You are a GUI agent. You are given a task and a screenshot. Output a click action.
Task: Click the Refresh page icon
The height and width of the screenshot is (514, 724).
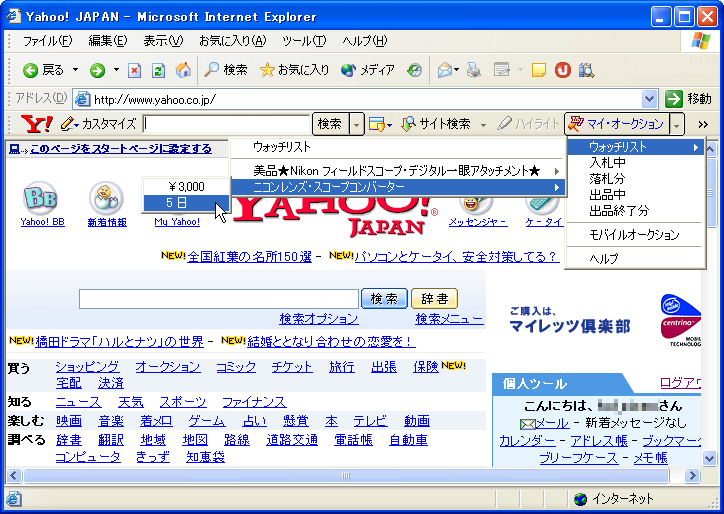click(158, 70)
